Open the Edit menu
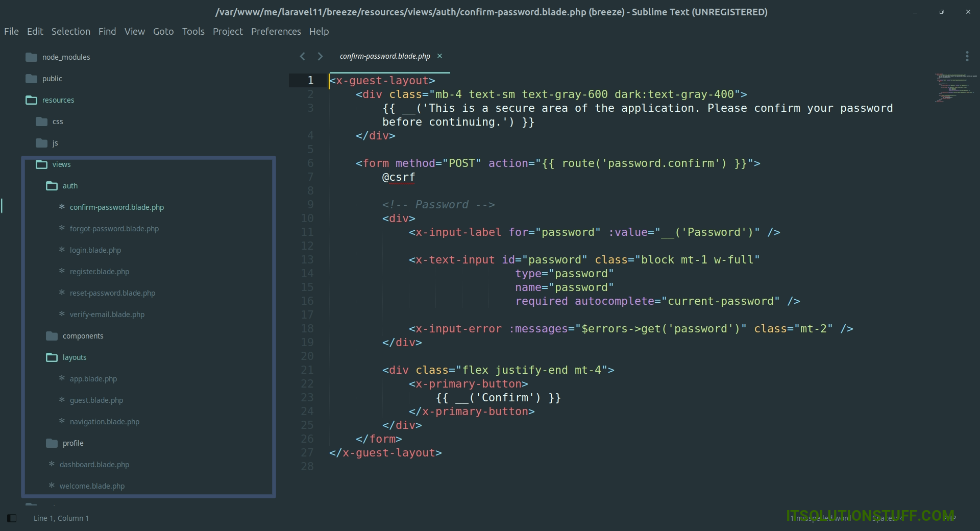The width and height of the screenshot is (980, 531). tap(35, 32)
